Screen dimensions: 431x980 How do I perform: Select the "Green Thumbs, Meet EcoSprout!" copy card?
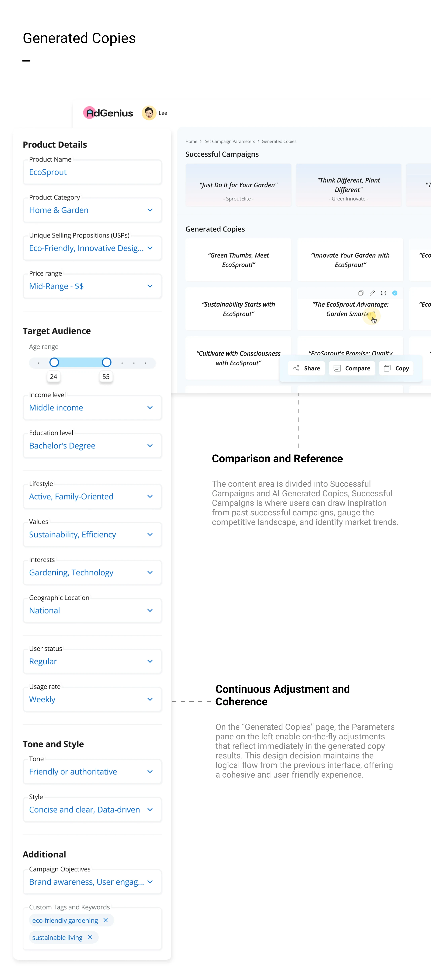[239, 260]
